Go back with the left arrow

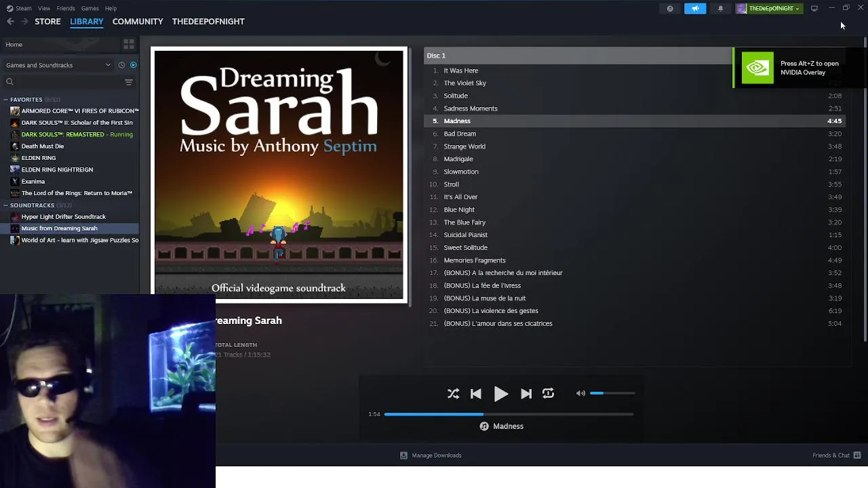tap(10, 22)
